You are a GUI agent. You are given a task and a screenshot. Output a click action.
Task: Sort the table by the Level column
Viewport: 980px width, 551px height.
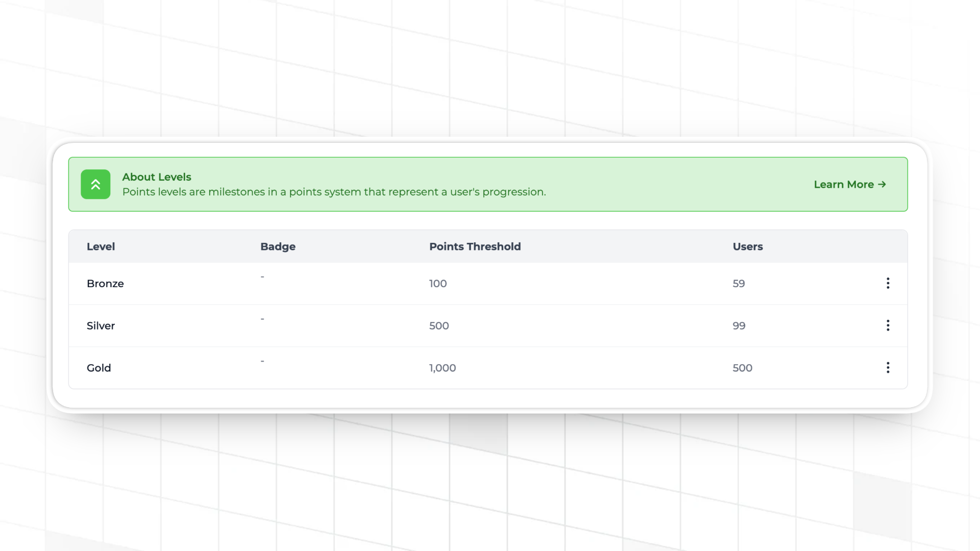tap(101, 246)
